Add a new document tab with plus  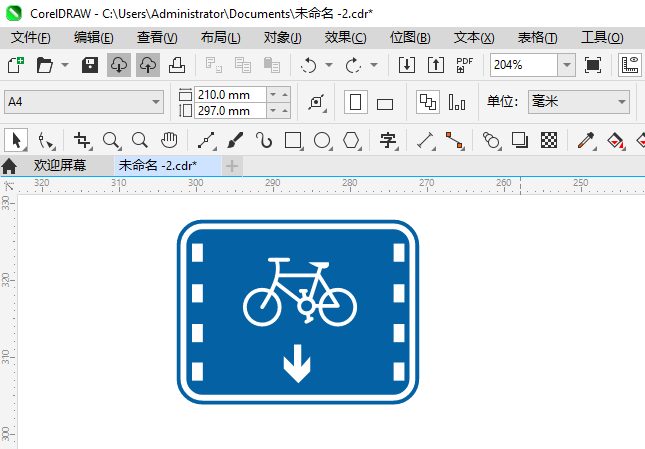tap(232, 166)
